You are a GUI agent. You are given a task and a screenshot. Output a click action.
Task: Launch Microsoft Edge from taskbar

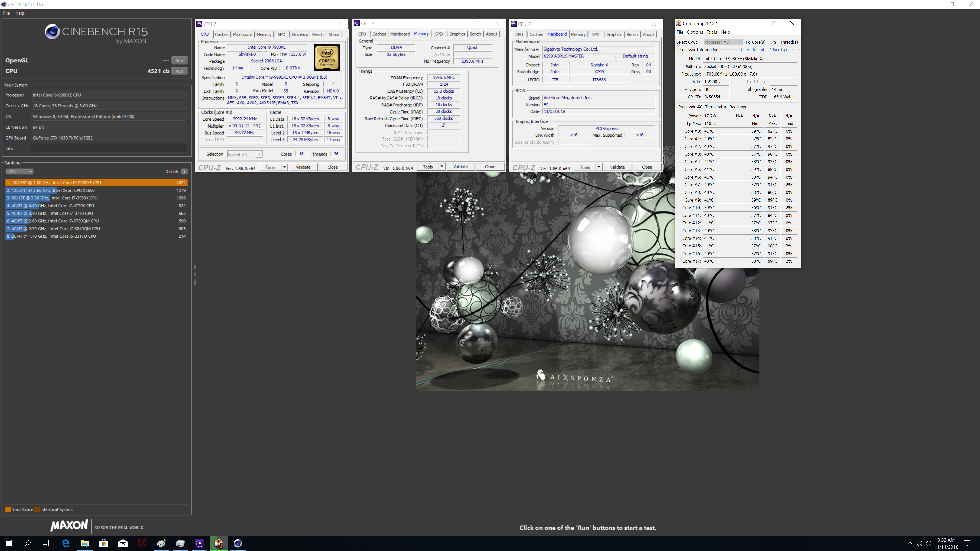65,543
